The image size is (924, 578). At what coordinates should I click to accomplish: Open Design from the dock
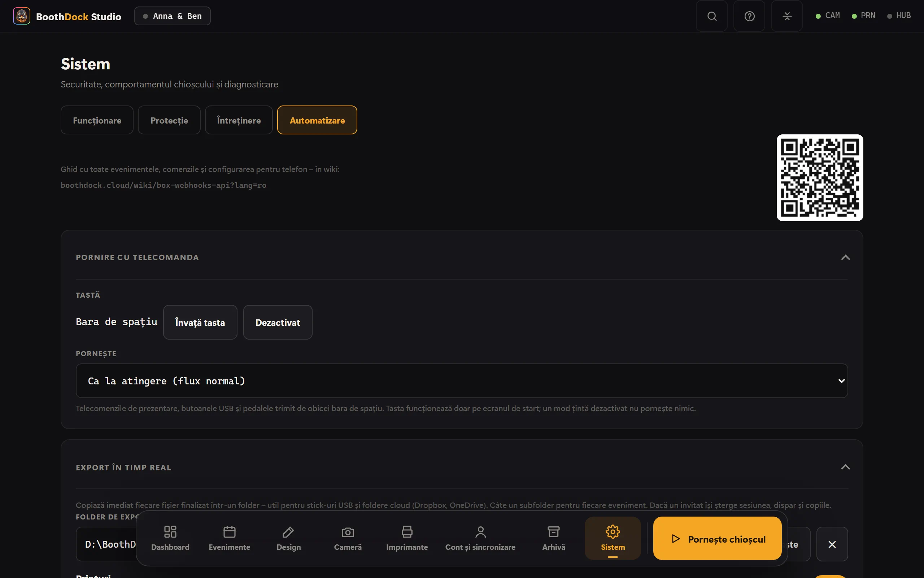click(x=289, y=538)
